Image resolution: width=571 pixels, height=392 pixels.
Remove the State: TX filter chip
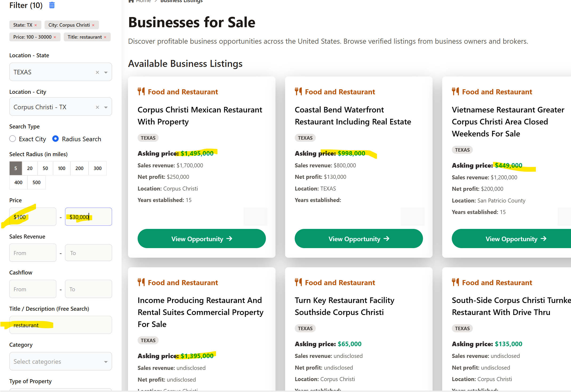coord(36,25)
